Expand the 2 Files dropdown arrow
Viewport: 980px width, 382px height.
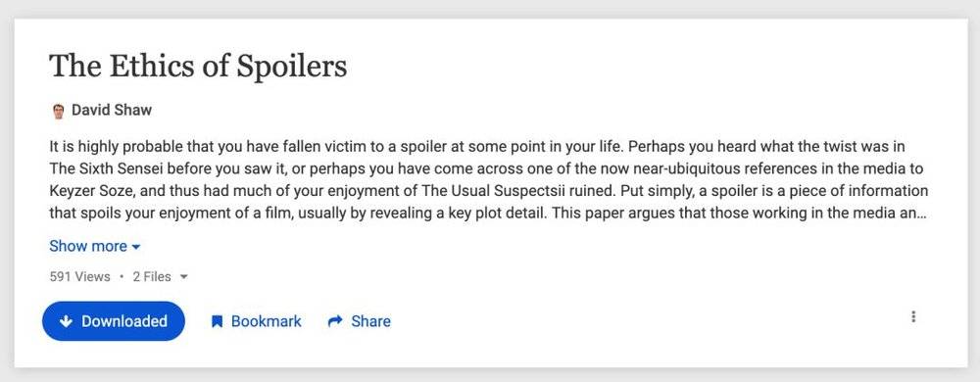184,276
